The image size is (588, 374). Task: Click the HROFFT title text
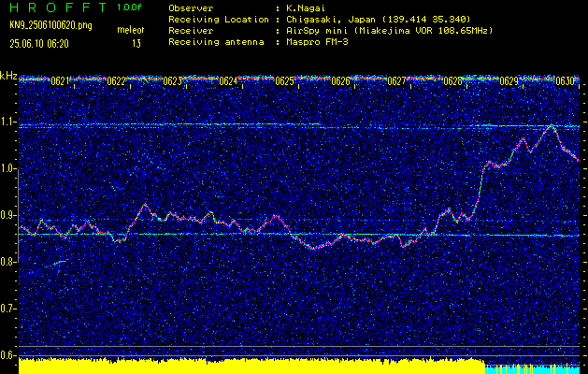click(58, 7)
